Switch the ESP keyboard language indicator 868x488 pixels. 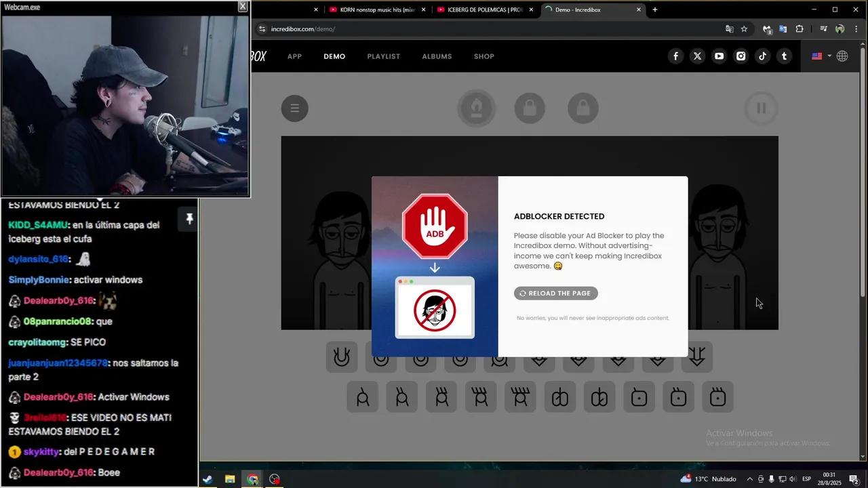pyautogui.click(x=807, y=479)
